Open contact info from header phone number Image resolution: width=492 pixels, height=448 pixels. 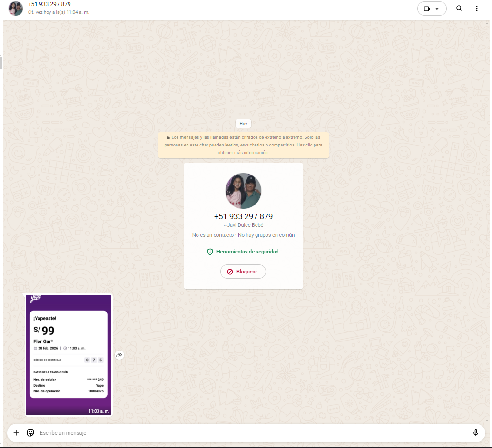(49, 4)
